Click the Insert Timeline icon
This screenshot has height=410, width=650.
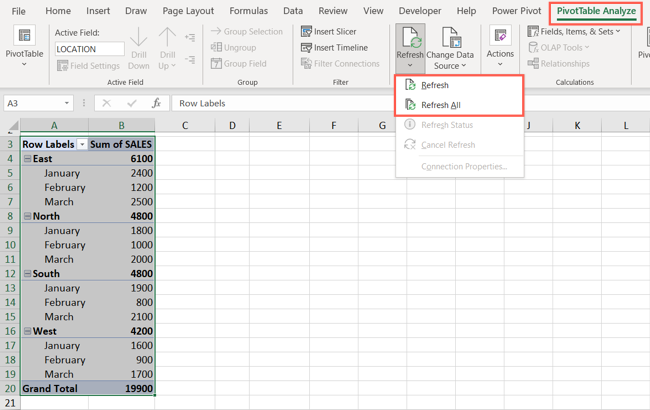click(307, 48)
